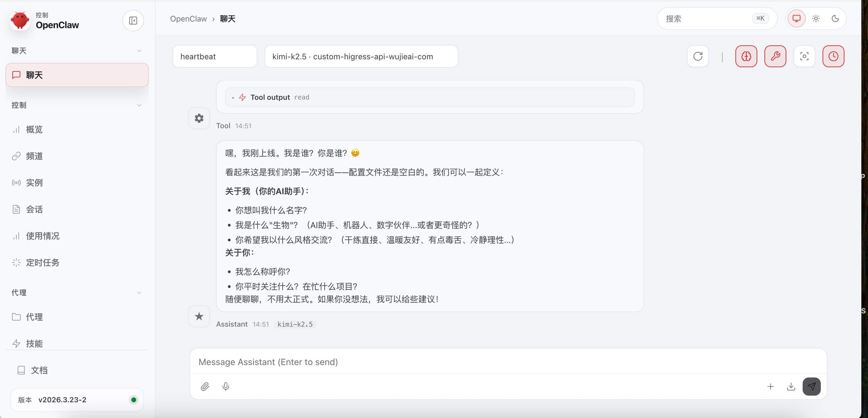Select the light theme sun icon
This screenshot has height=418, width=868.
point(816,18)
